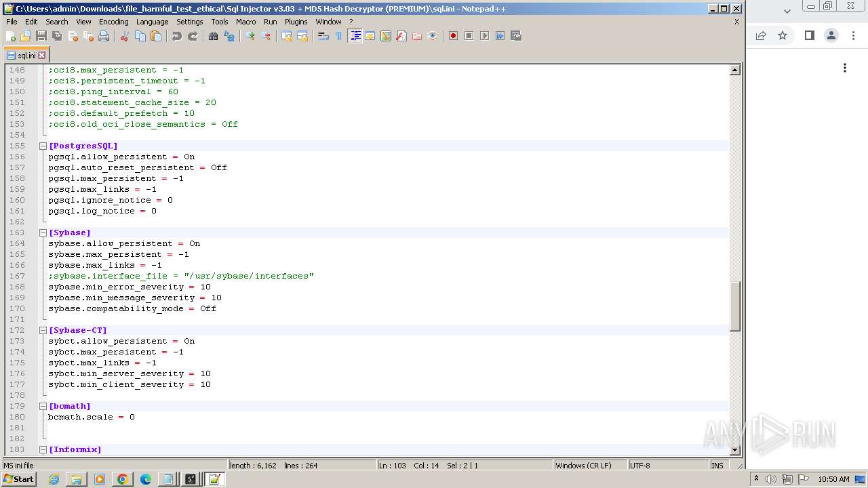Open the Encoding menu
The height and width of the screenshot is (488, 868).
[113, 22]
